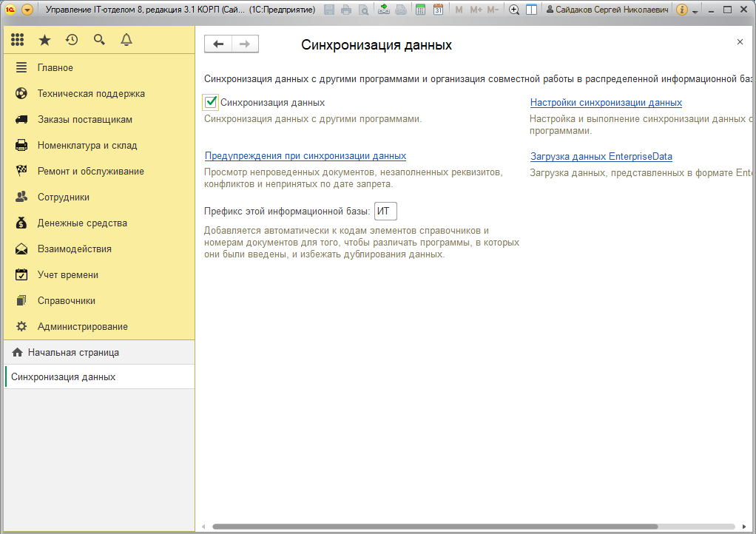Click the zoom magnifier icon in the title bar

click(514, 10)
